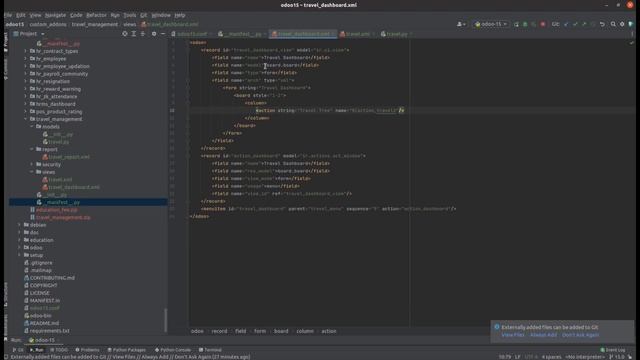This screenshot has height=360, width=640.
Task: Open the Python Packages tool window
Action: [x=127, y=350]
